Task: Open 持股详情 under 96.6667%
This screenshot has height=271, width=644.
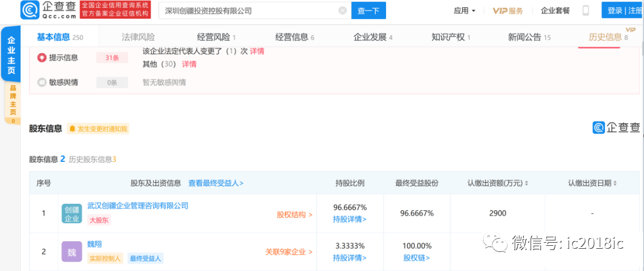Action: [350, 219]
